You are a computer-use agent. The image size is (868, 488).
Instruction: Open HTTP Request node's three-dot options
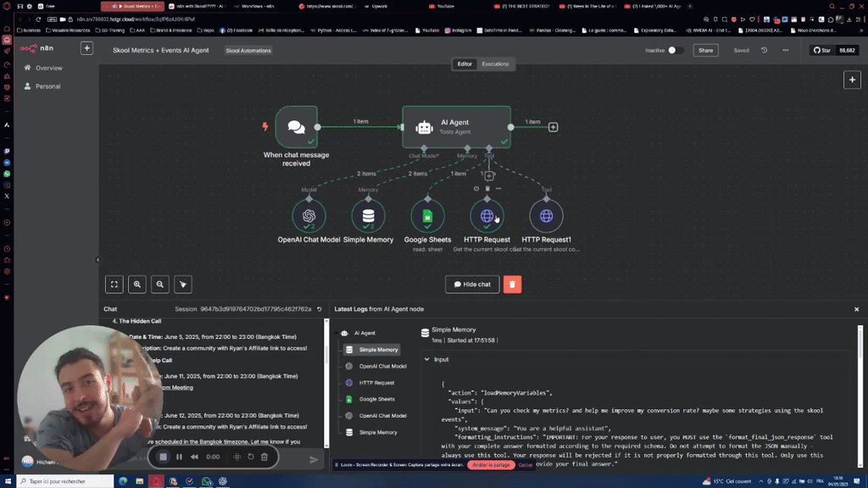click(x=498, y=189)
